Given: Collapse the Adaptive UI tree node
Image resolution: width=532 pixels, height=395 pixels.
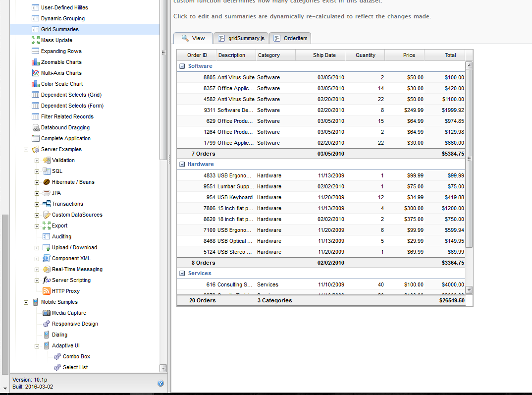Looking at the screenshot, I should click(37, 346).
